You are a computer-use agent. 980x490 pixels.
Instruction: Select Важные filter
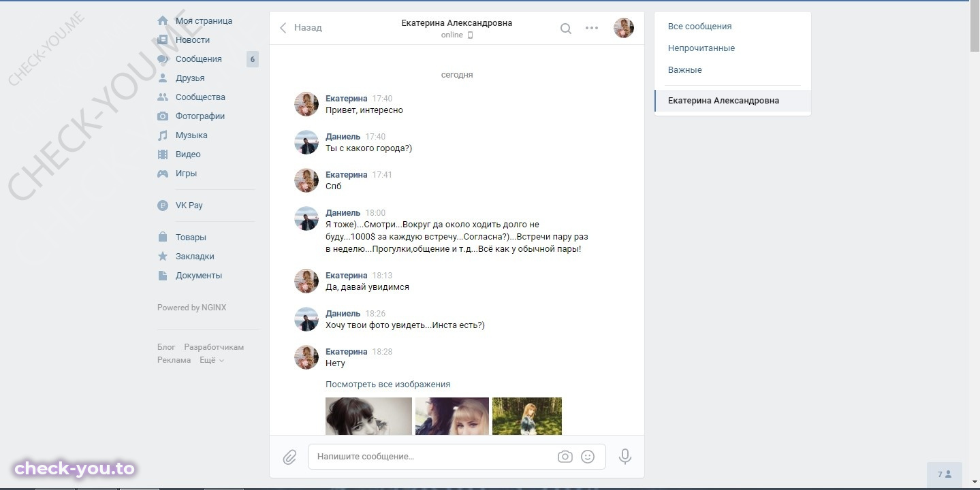click(x=685, y=70)
